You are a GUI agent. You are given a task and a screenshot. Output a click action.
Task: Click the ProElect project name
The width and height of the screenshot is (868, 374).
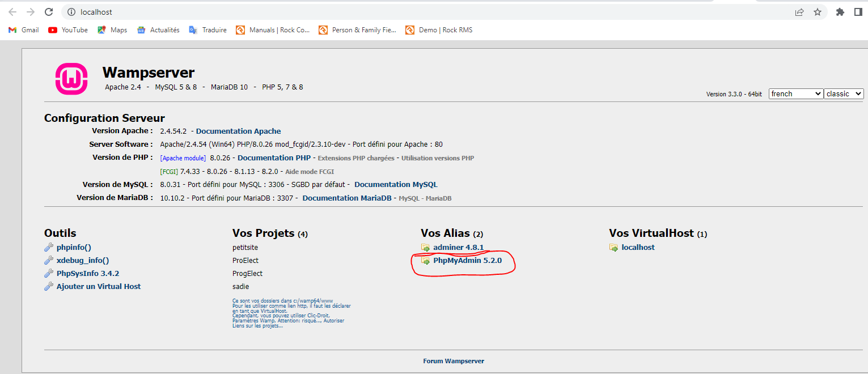tap(247, 260)
